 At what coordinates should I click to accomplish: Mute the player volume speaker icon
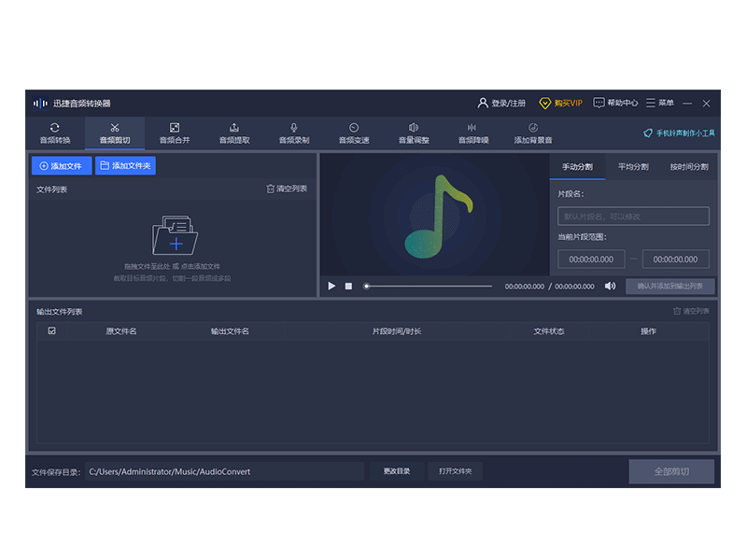click(610, 287)
